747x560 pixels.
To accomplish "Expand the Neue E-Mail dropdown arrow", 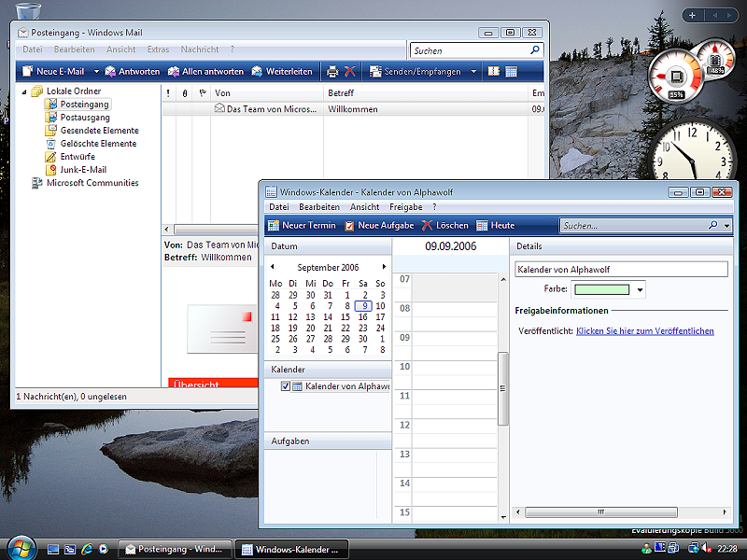I will 96,71.
